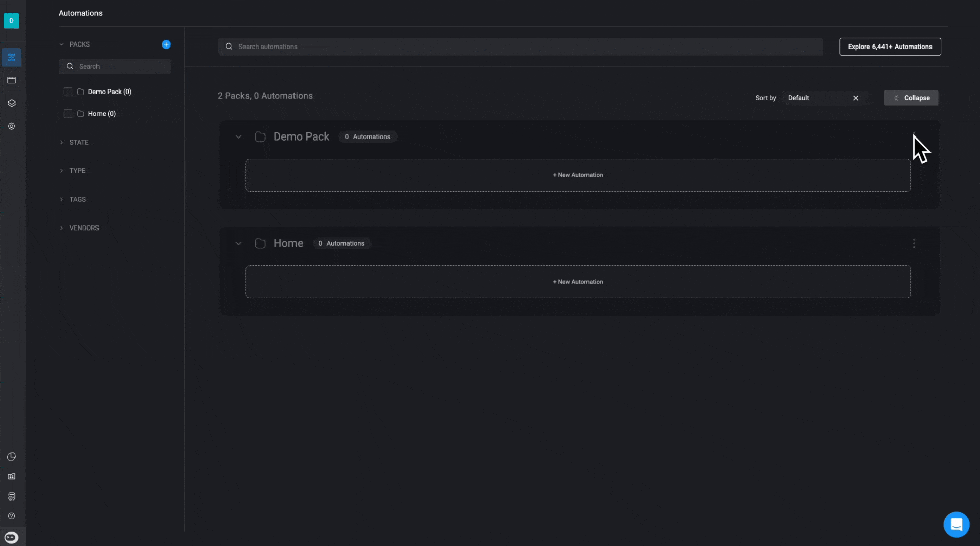Clear the Sort by selection X

pos(856,98)
